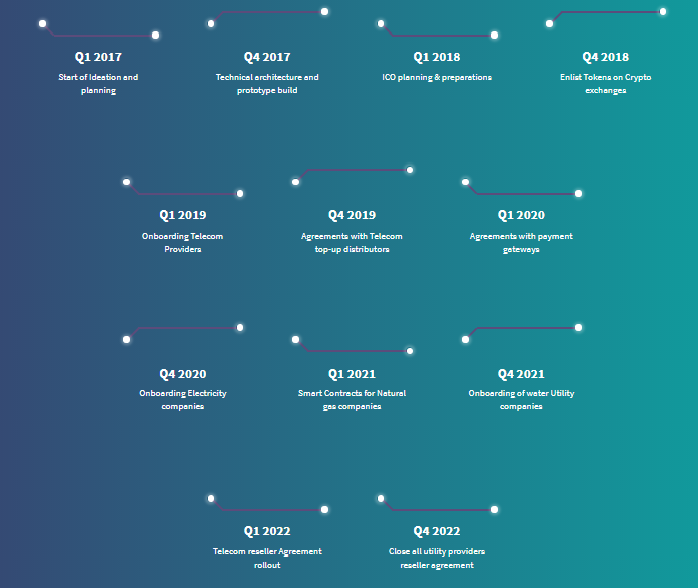Screen dimensions: 698x588
Task: Click 'Start of Ideation and planning' text
Action: point(98,84)
